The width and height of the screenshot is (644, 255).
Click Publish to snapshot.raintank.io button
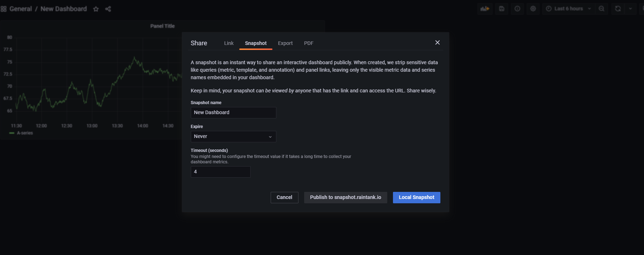coord(346,198)
